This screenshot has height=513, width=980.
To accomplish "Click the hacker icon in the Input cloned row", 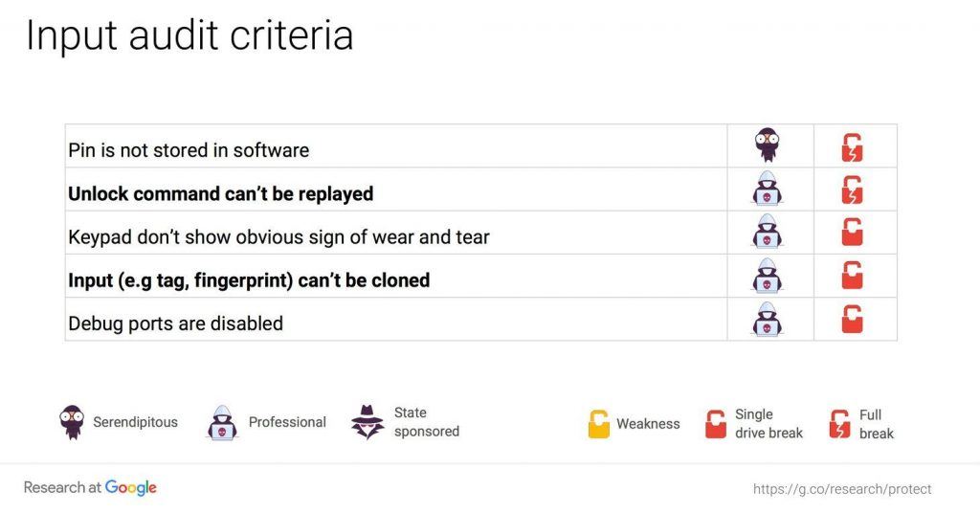I will coord(767,275).
